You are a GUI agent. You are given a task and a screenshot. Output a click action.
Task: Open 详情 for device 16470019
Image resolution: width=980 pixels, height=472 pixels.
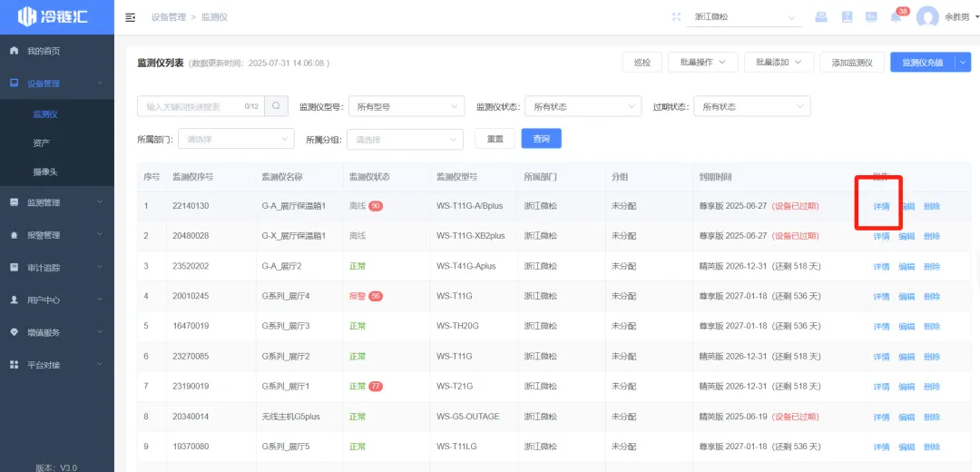click(881, 327)
